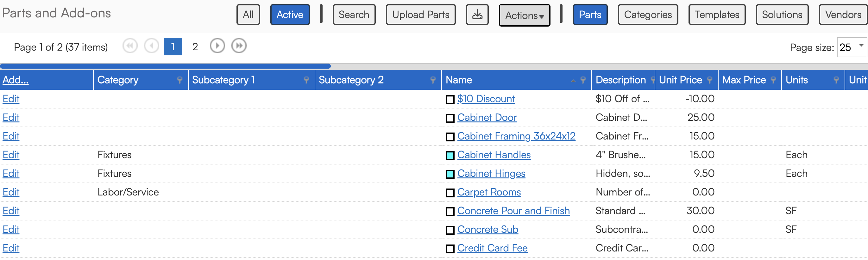This screenshot has width=868, height=260.
Task: Click the cyan swatch beside Cabinet Handles
Action: coord(450,155)
